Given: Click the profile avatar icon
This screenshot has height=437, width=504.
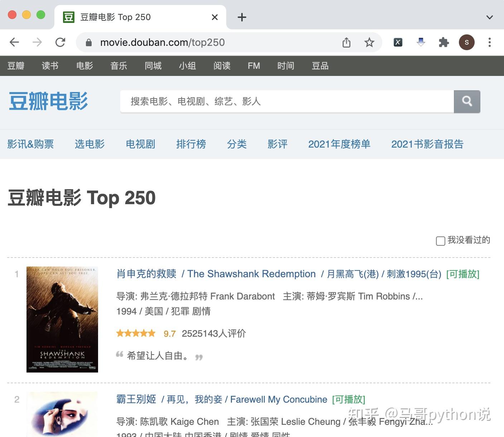Looking at the screenshot, I should (466, 42).
